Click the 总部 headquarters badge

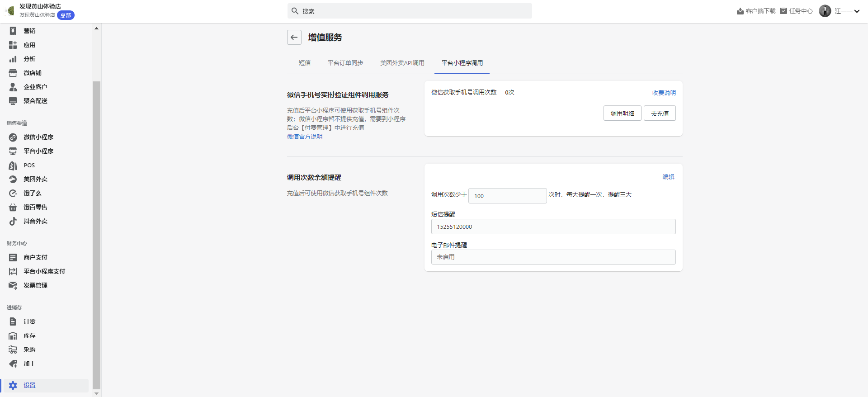(x=66, y=15)
